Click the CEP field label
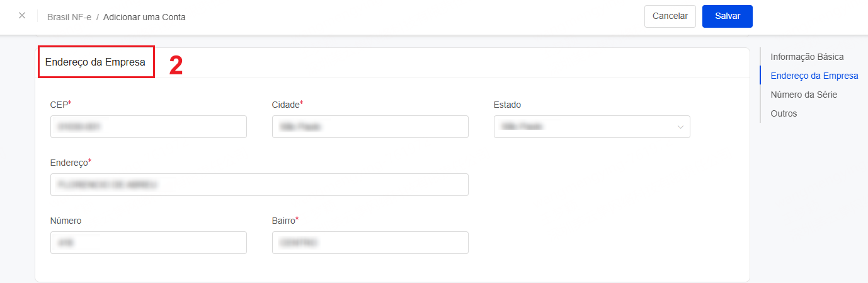Viewport: 868px width, 283px height. [x=60, y=105]
